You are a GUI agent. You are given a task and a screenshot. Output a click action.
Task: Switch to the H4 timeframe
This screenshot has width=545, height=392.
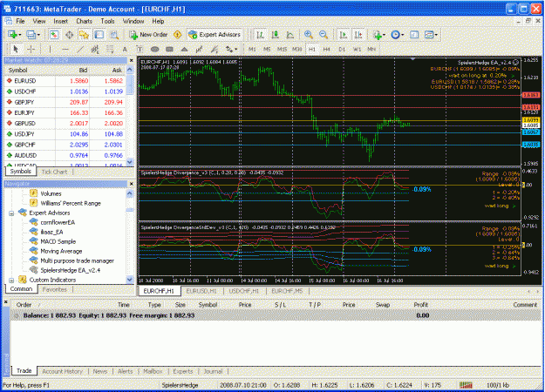[326, 50]
